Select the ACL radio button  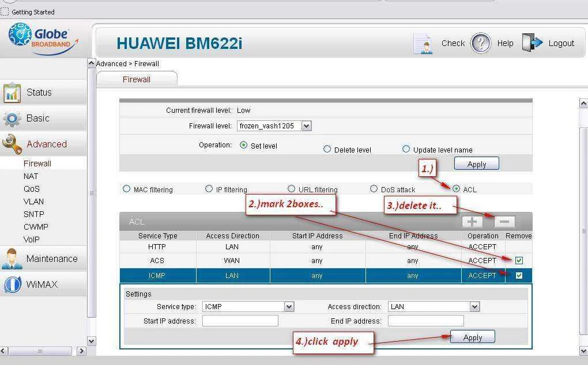(456, 189)
